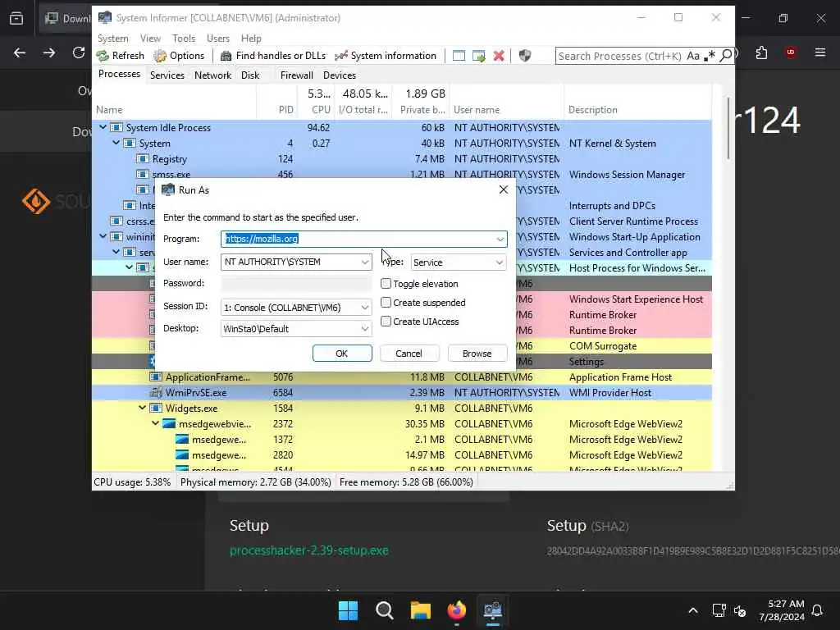Click the find window and thread icon

pyautogui.click(x=478, y=56)
